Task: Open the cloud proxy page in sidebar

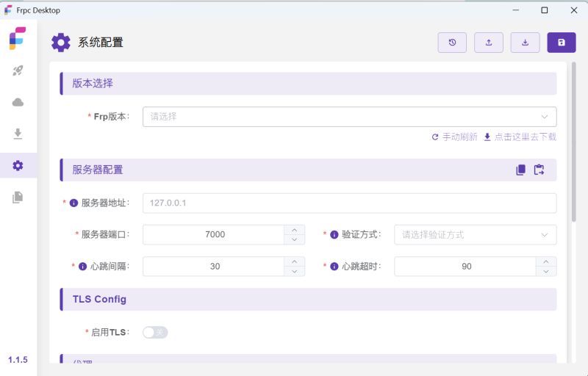Action: tap(18, 102)
